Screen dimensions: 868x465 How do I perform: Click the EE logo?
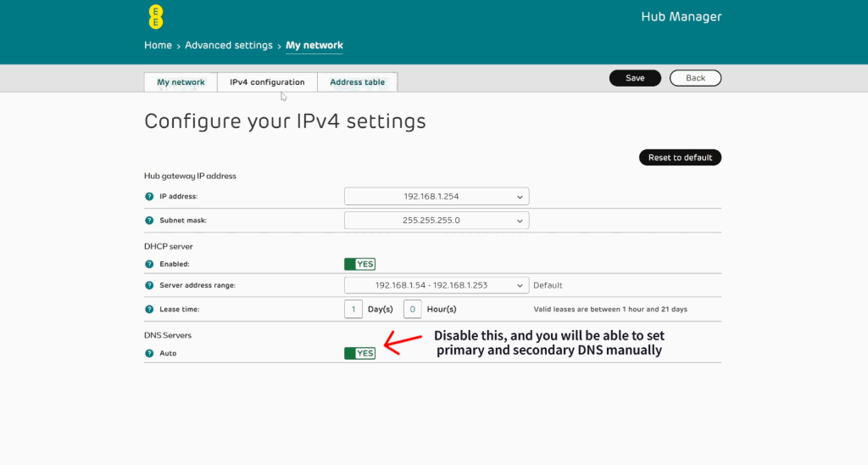pos(156,17)
